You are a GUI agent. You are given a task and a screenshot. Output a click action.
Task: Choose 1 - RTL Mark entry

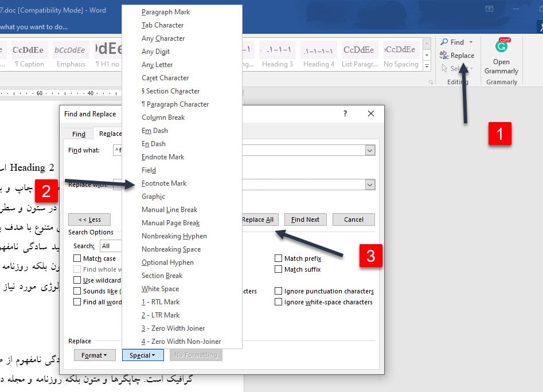[x=182, y=301]
